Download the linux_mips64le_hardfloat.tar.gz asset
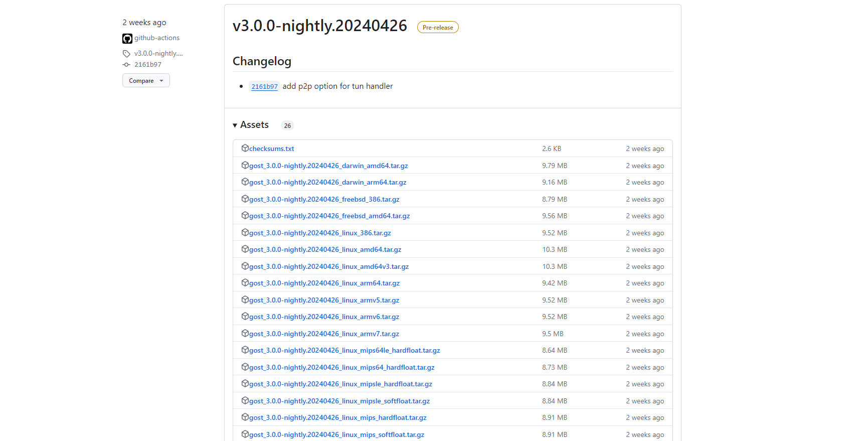Viewport: 868px width, 441px height. click(x=344, y=351)
